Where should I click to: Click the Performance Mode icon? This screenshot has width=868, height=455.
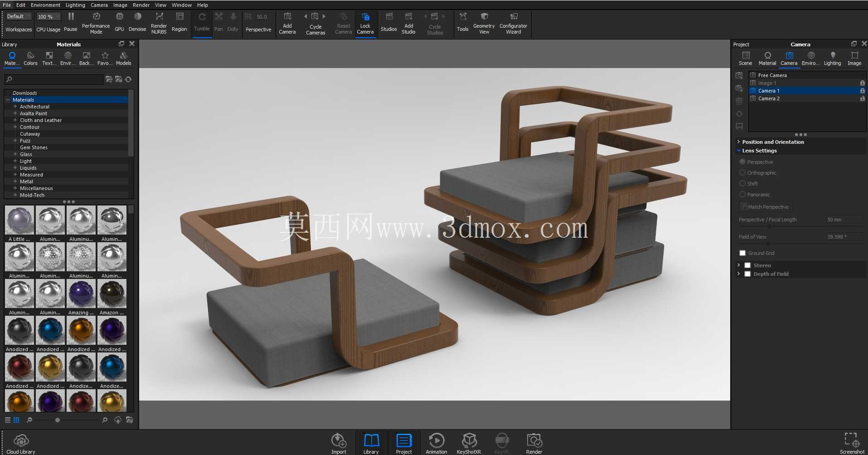[96, 17]
